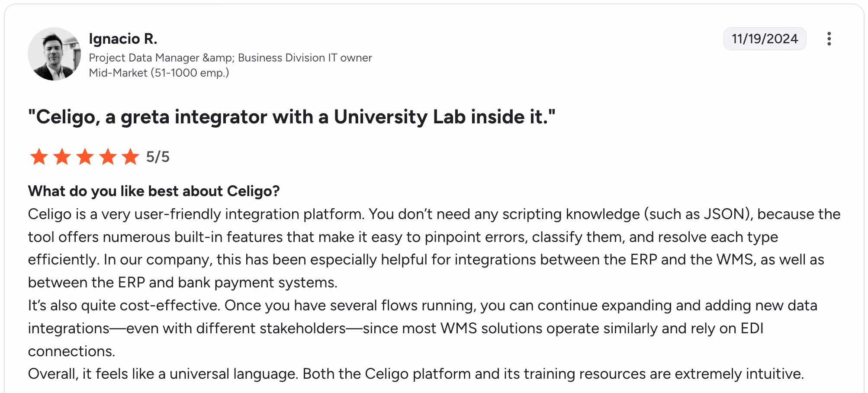Click the word EDI in the review
Screen dimensions: 868x393
pos(752,328)
